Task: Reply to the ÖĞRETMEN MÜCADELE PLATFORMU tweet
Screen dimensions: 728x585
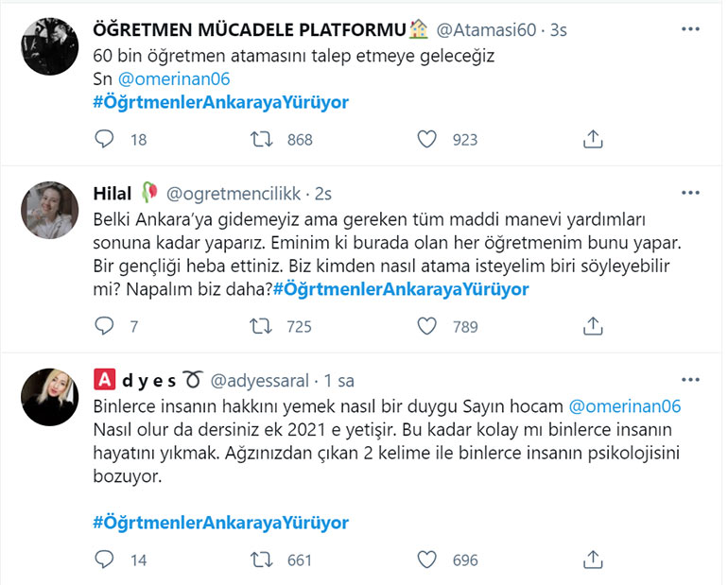Action: pyautogui.click(x=105, y=139)
